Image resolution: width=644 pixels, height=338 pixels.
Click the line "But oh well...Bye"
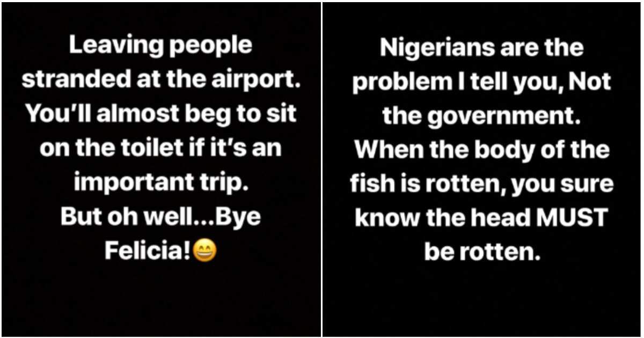click(x=160, y=217)
